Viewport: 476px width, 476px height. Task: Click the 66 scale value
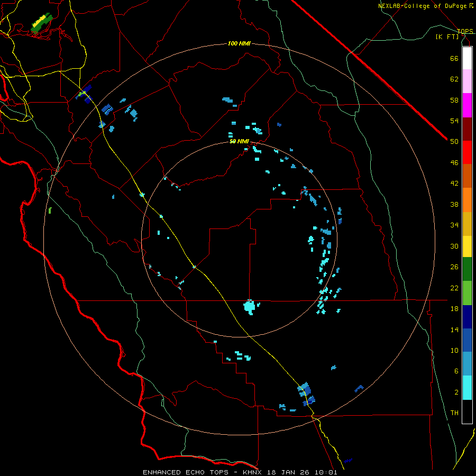[454, 58]
